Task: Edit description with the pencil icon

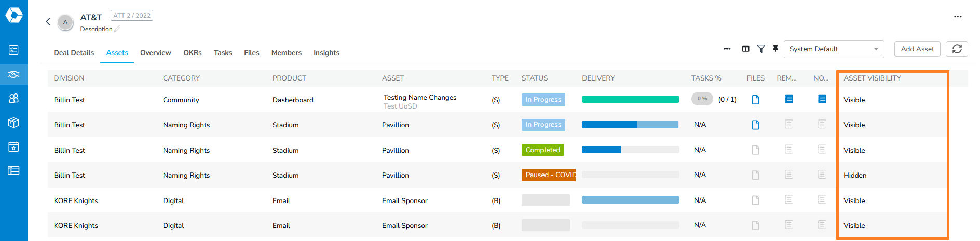Action: coord(117,29)
